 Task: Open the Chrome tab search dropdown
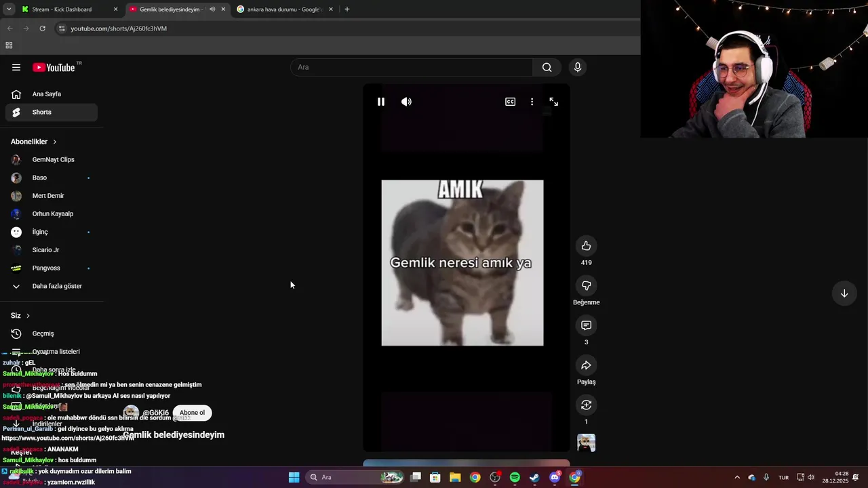point(9,9)
